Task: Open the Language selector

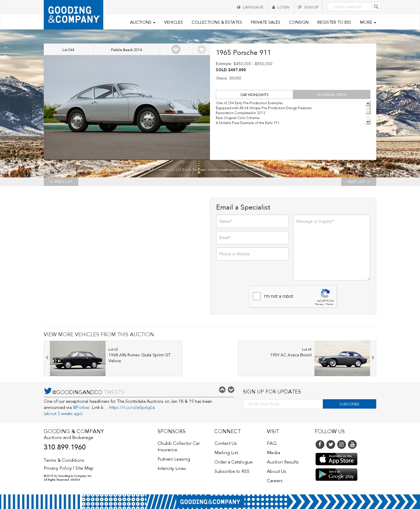Action: (x=250, y=7)
